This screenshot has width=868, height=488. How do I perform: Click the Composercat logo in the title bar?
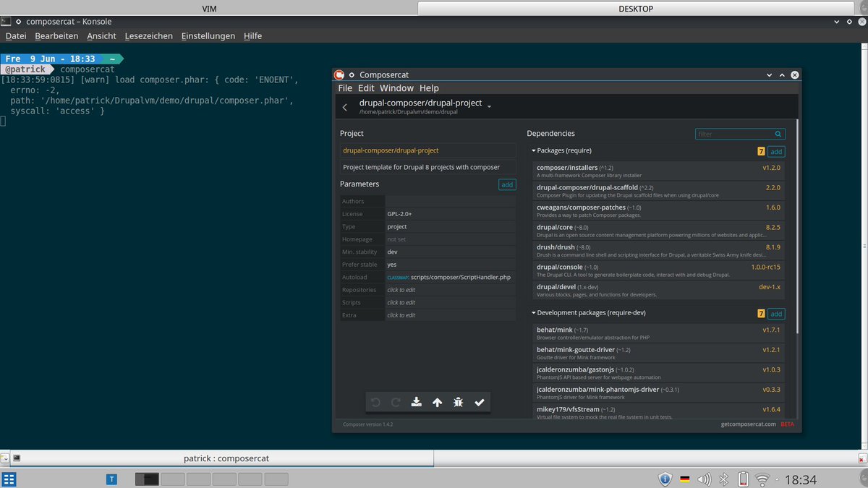[x=339, y=74]
